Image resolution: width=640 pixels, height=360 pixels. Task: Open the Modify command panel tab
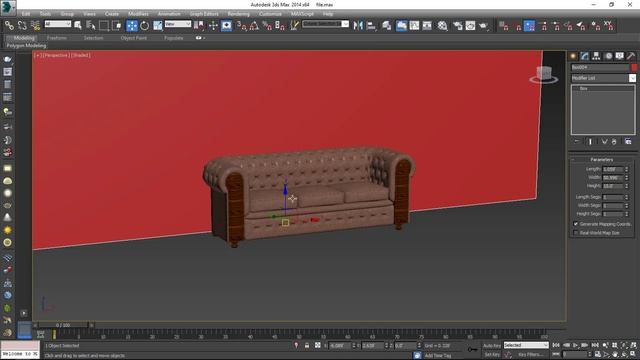click(x=585, y=56)
